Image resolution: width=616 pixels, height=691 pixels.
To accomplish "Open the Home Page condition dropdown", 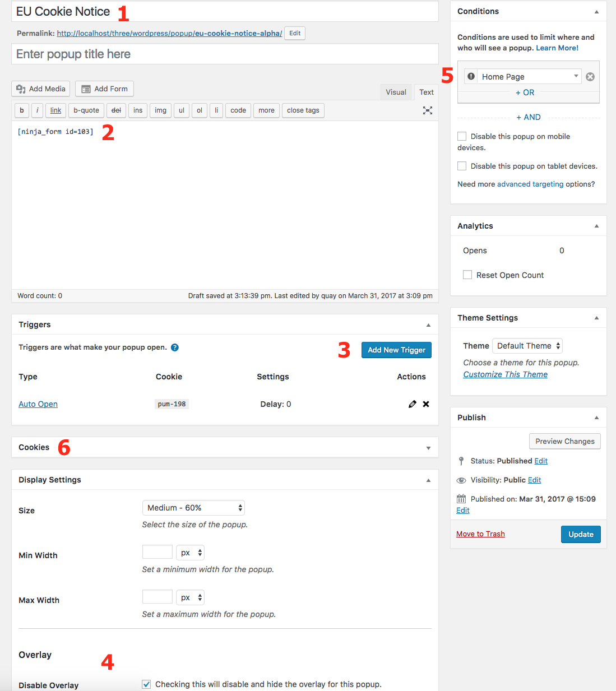I will click(576, 76).
